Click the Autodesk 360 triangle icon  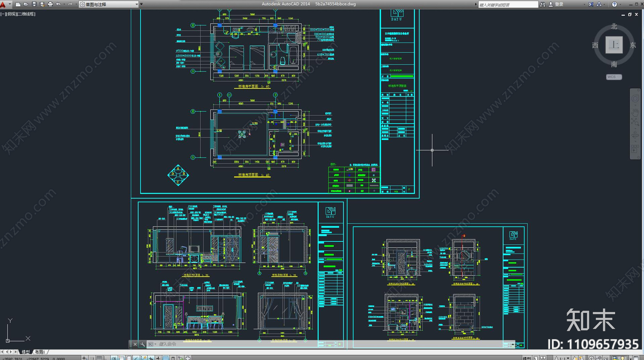[x=599, y=4]
